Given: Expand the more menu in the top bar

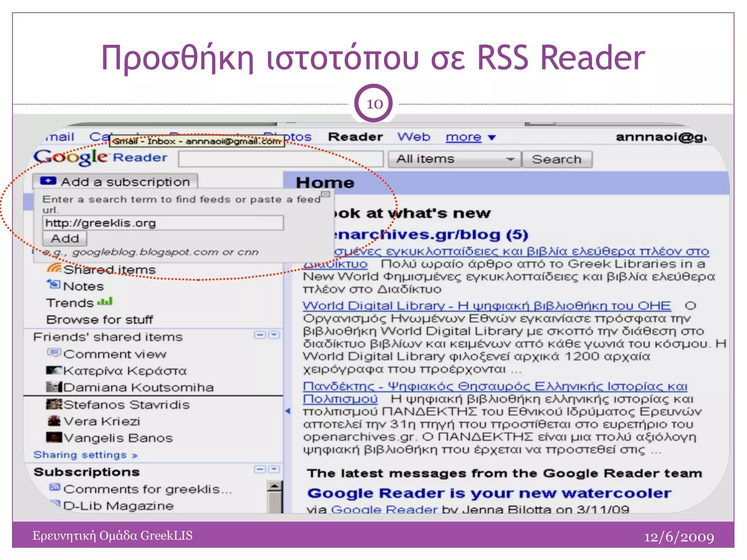Looking at the screenshot, I should pyautogui.click(x=471, y=137).
